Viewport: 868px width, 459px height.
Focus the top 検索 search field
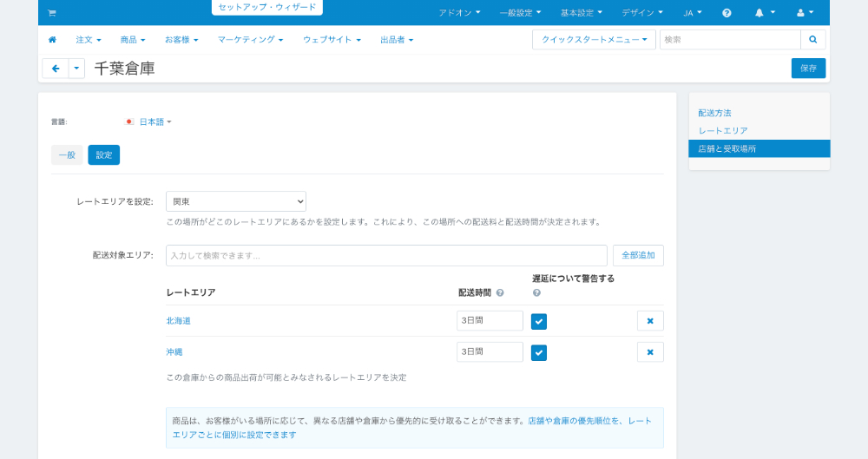click(x=730, y=39)
